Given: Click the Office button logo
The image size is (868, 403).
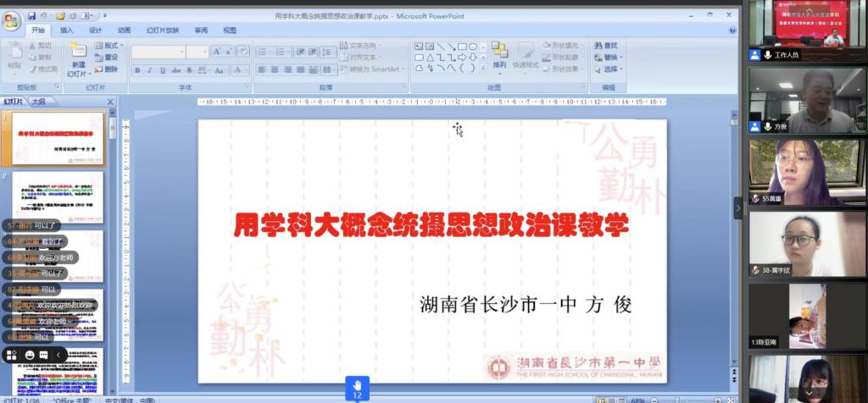Looking at the screenshot, I should (12, 19).
